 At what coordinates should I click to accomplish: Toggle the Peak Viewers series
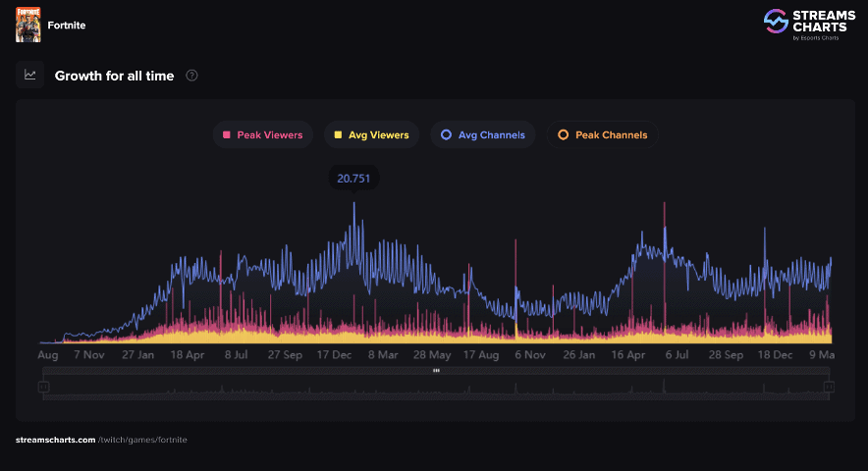click(x=263, y=135)
